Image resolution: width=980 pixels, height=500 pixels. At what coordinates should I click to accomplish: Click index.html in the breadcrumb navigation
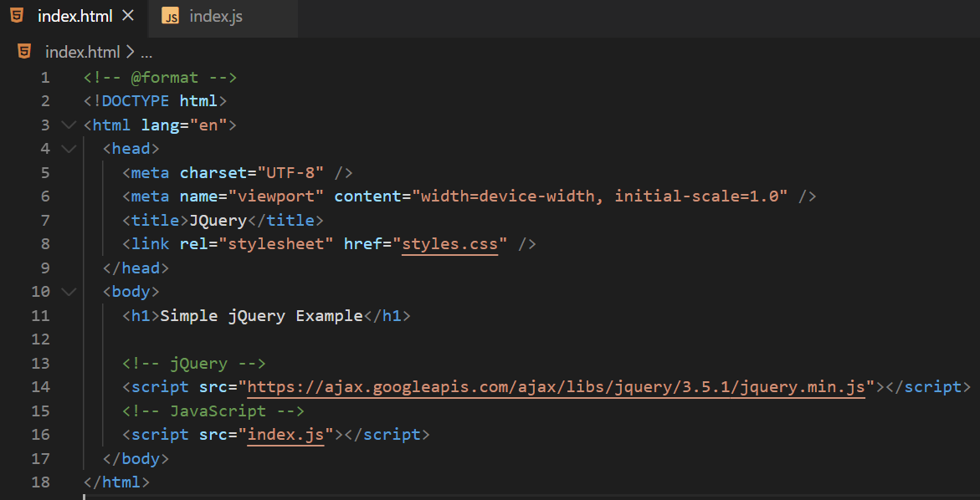coord(82,52)
